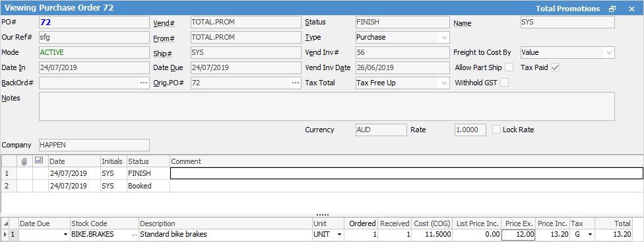The width and height of the screenshot is (644, 242).
Task: Open Unit dropdown in stock line
Action: click(339, 235)
